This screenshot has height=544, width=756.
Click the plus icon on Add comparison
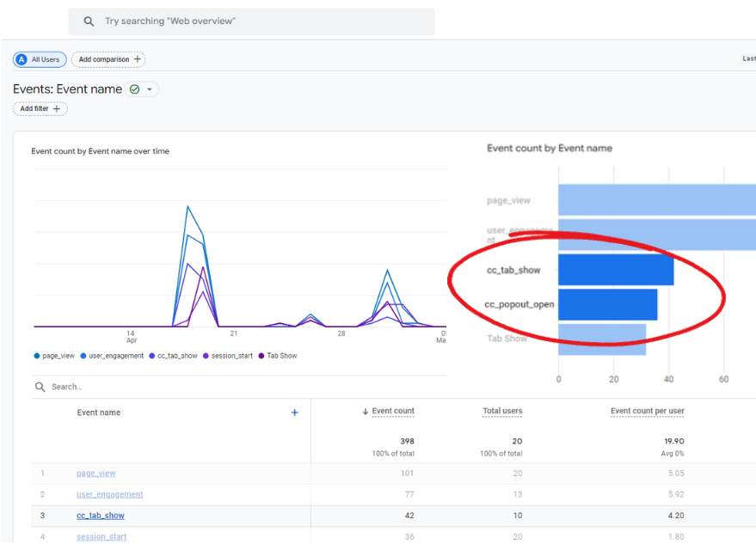[x=136, y=59]
